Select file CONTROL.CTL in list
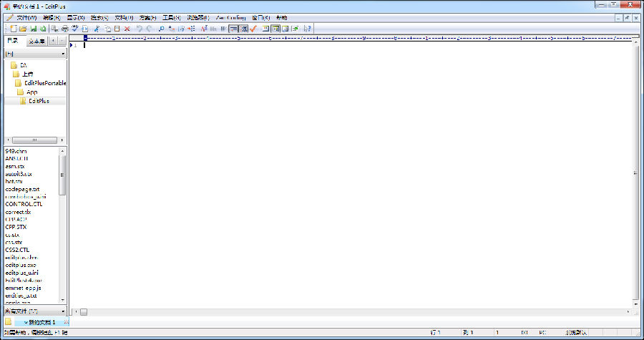 [24, 204]
